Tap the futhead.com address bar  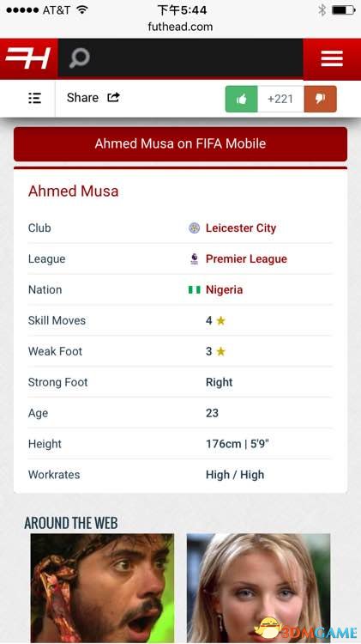coord(180,27)
